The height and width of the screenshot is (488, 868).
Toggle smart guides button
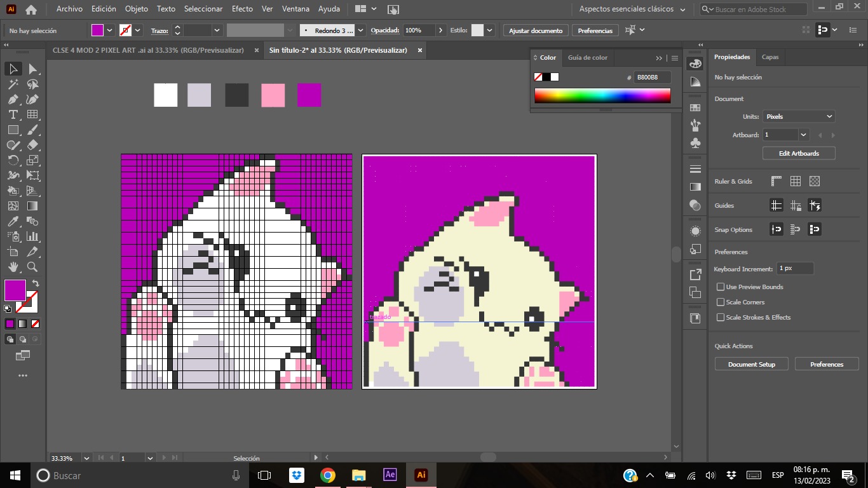815,205
